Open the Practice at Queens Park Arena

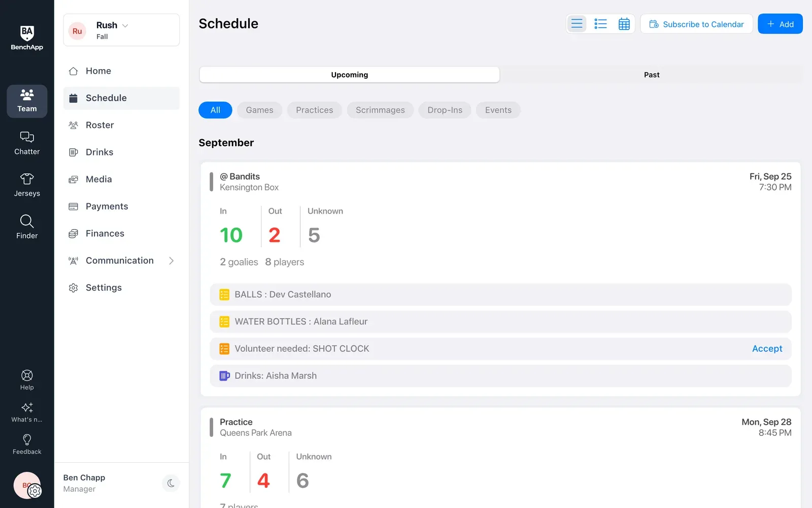click(236, 422)
